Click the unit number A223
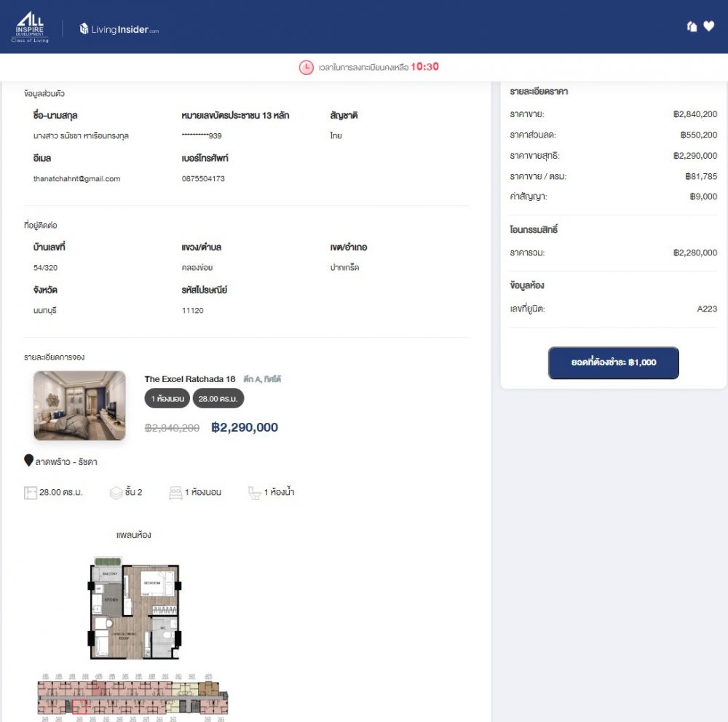The width and height of the screenshot is (728, 722). [706, 309]
